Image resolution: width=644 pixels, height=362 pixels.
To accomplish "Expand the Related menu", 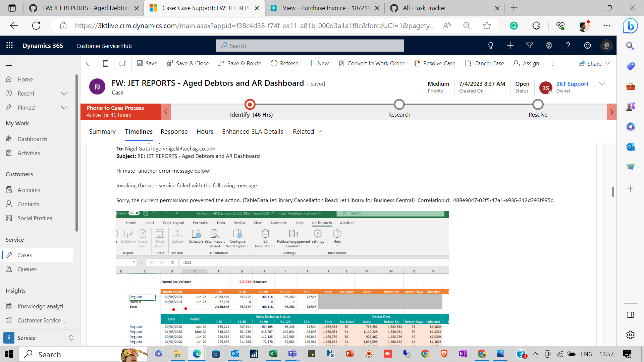I will click(307, 131).
